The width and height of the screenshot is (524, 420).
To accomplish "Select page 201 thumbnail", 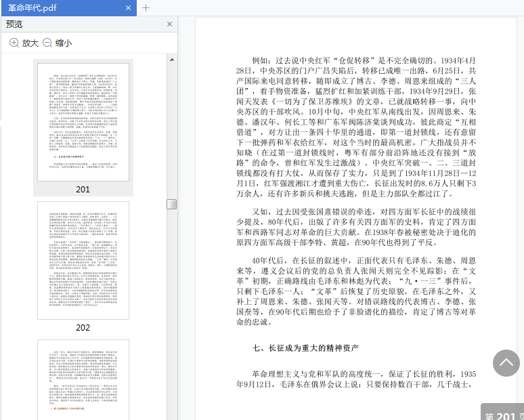I will [x=83, y=122].
